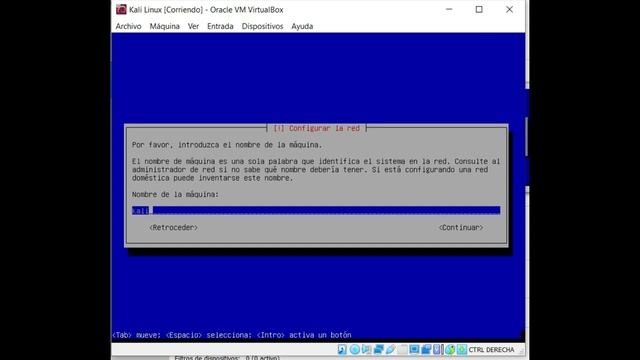Click the recording status icon
Image resolution: width=640 pixels, height=360 pixels.
click(427, 349)
